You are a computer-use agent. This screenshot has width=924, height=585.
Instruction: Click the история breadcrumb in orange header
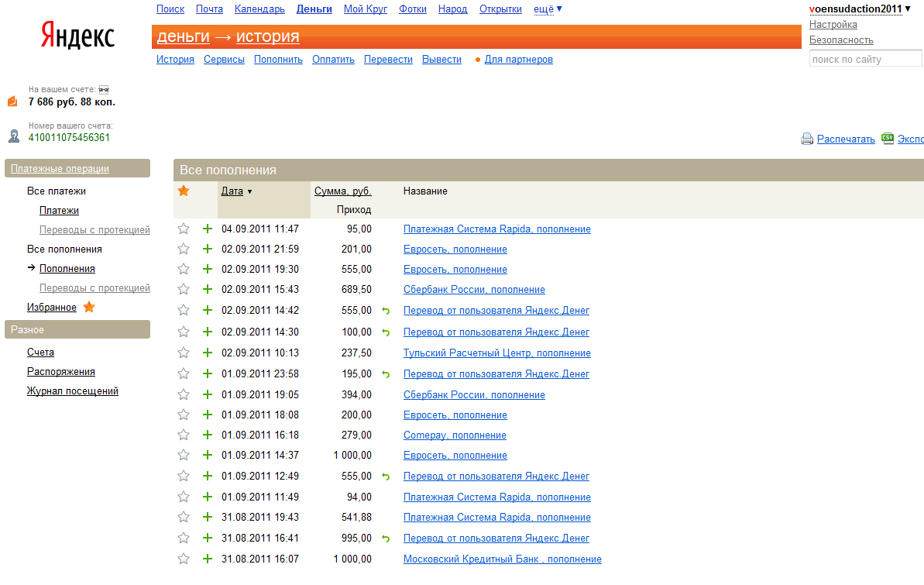[267, 36]
